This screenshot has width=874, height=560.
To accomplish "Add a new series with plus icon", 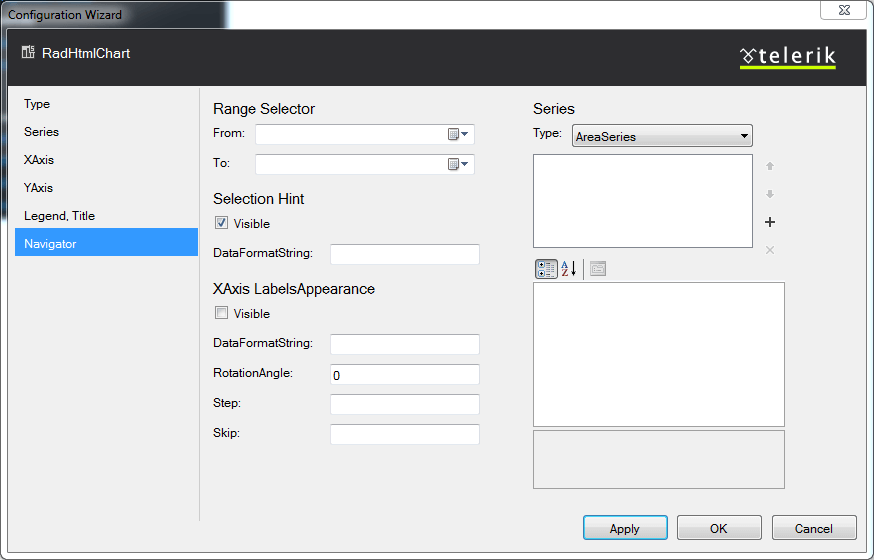I will click(x=770, y=222).
